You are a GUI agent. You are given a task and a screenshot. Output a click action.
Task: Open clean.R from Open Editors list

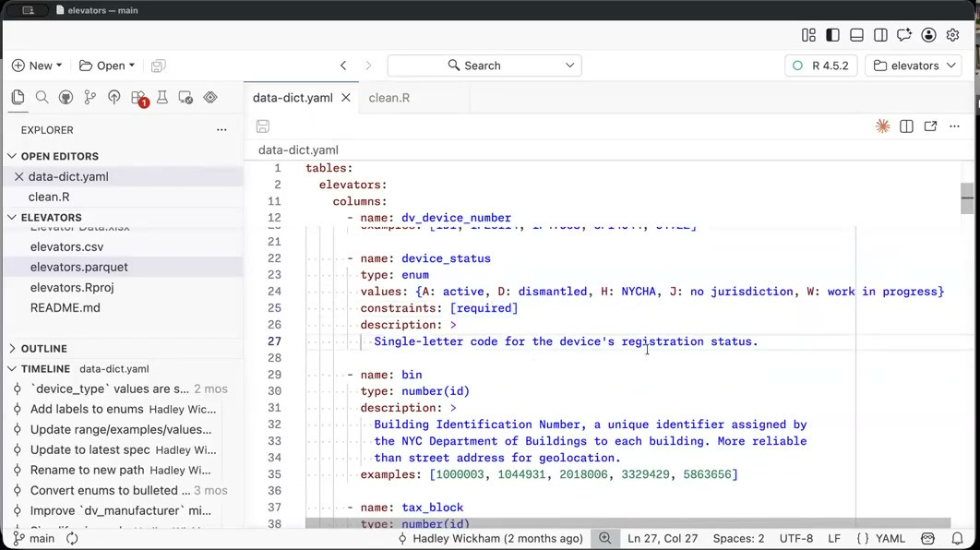[49, 197]
